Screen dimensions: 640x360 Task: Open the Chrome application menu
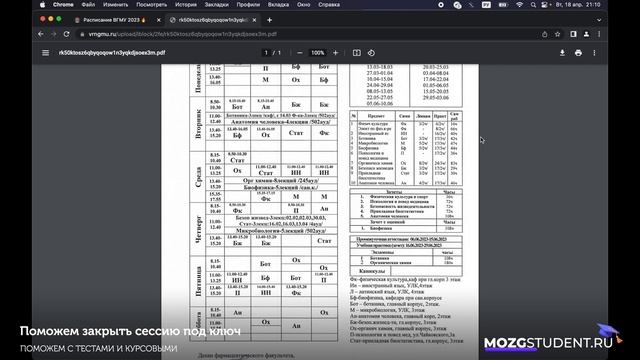pyautogui.click(x=63, y=5)
